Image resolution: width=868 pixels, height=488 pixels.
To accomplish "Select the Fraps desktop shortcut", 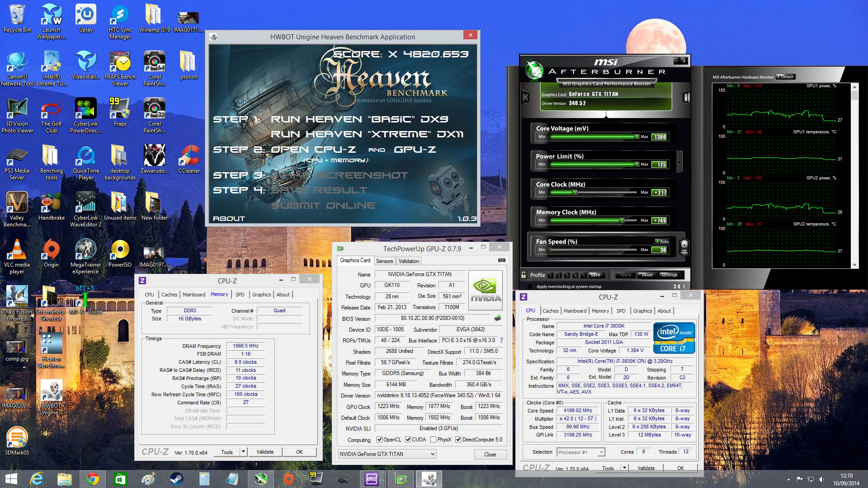I will 120,113.
